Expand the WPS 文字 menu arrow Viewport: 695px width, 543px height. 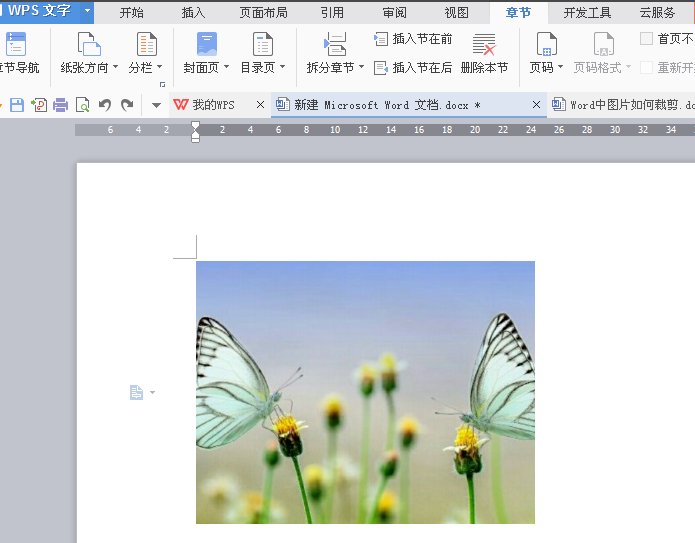click(x=87, y=11)
